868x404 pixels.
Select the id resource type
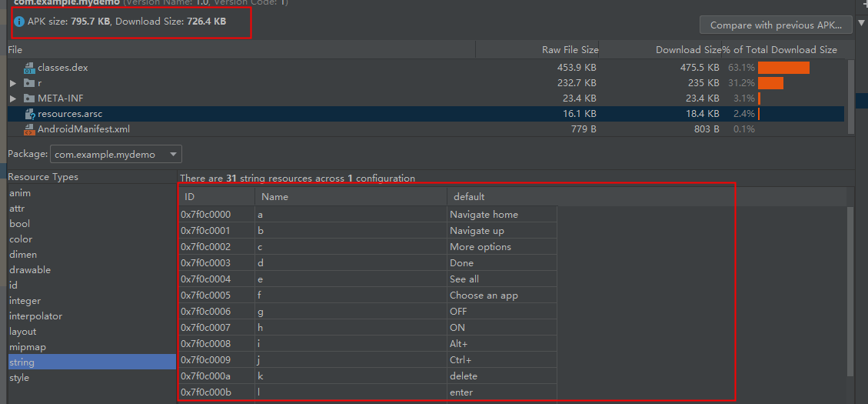[13, 285]
